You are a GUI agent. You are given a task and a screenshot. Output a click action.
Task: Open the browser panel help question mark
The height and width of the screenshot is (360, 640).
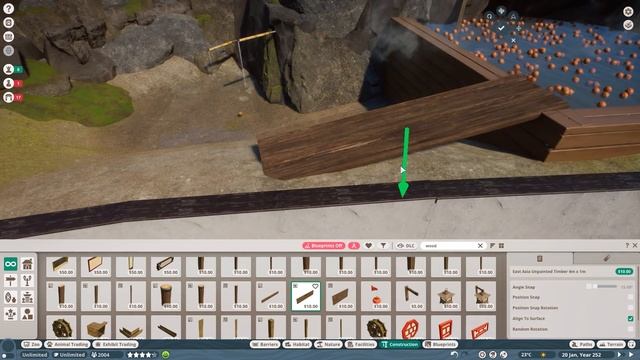coord(627,245)
